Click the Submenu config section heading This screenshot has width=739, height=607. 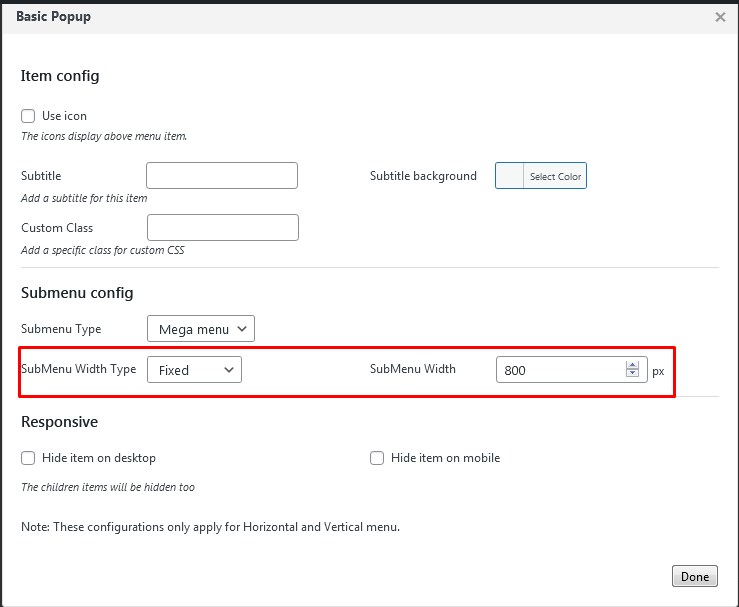click(77, 293)
